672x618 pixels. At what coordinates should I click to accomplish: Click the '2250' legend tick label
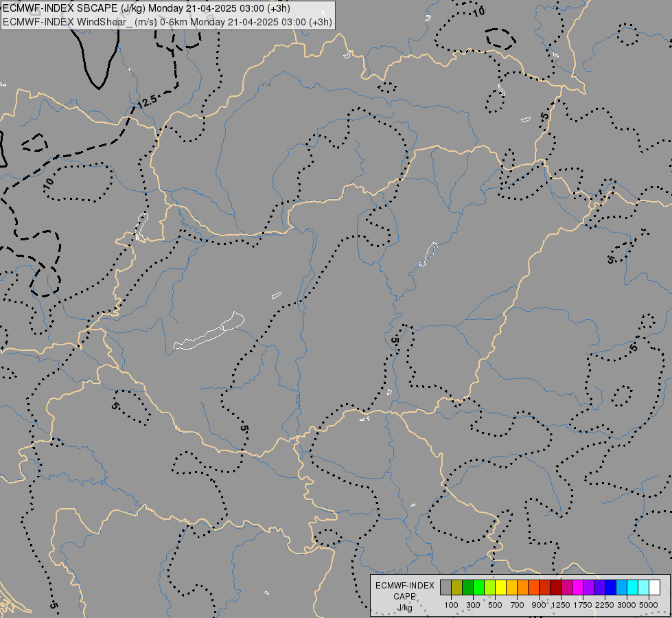pos(605,605)
